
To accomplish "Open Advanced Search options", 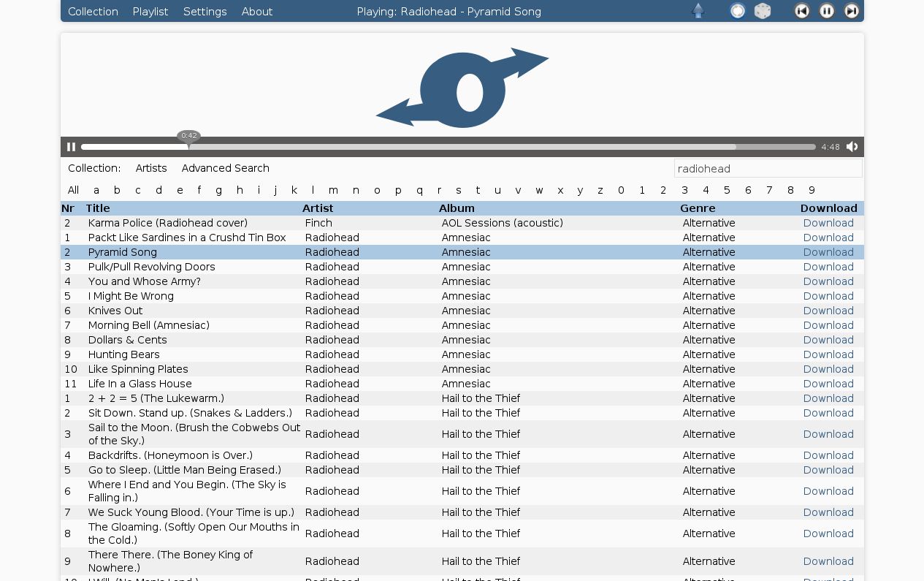I will click(x=225, y=168).
